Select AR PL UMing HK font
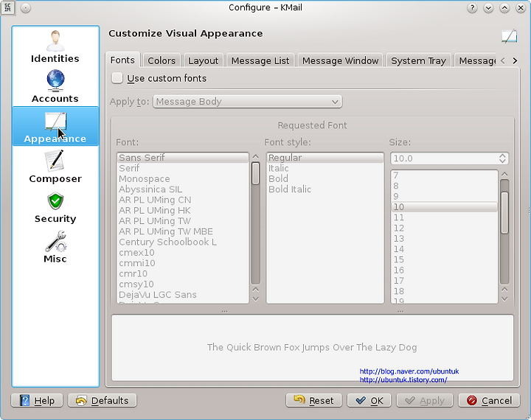Screen dimensions: 531x420 183,210
